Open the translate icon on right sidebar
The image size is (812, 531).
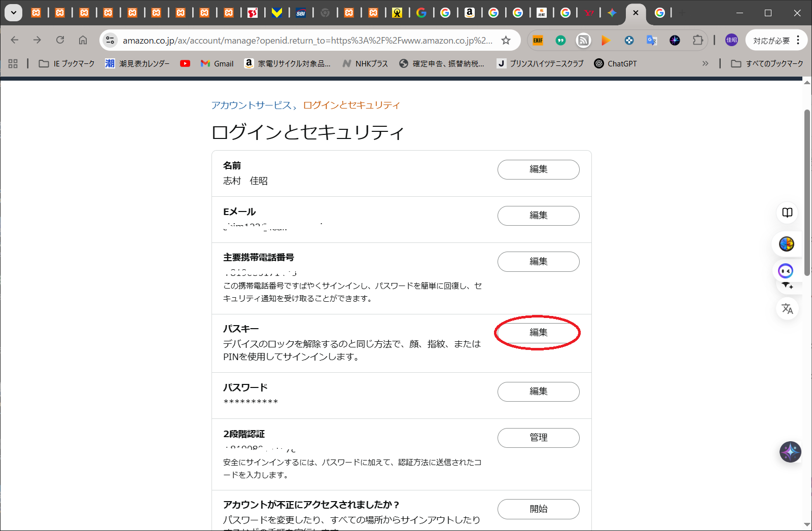click(787, 308)
